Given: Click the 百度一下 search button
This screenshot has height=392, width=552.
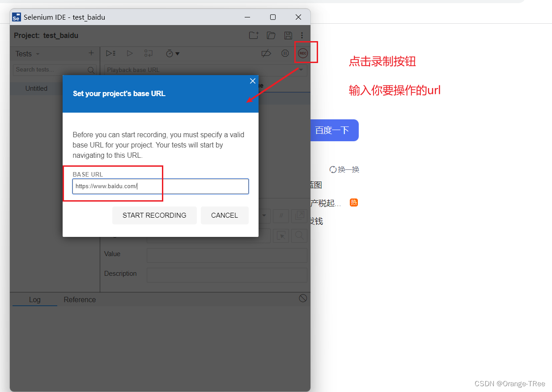Looking at the screenshot, I should [332, 130].
